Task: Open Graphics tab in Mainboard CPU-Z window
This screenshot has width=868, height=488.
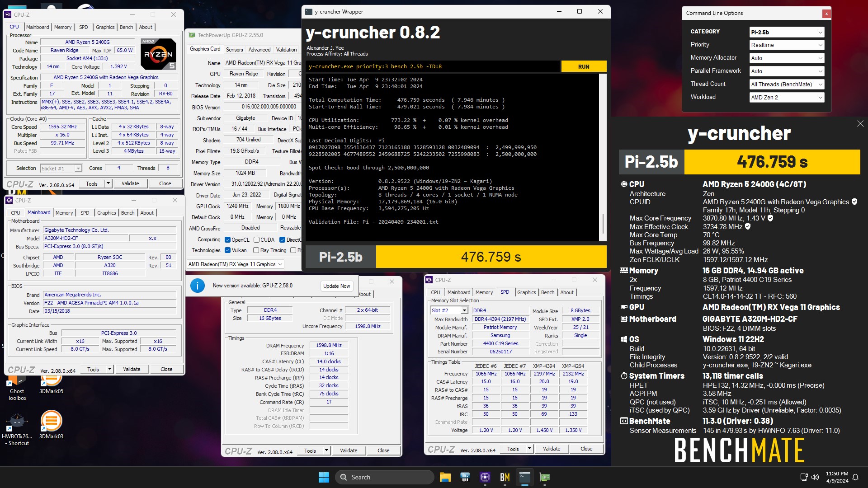Action: [x=107, y=213]
